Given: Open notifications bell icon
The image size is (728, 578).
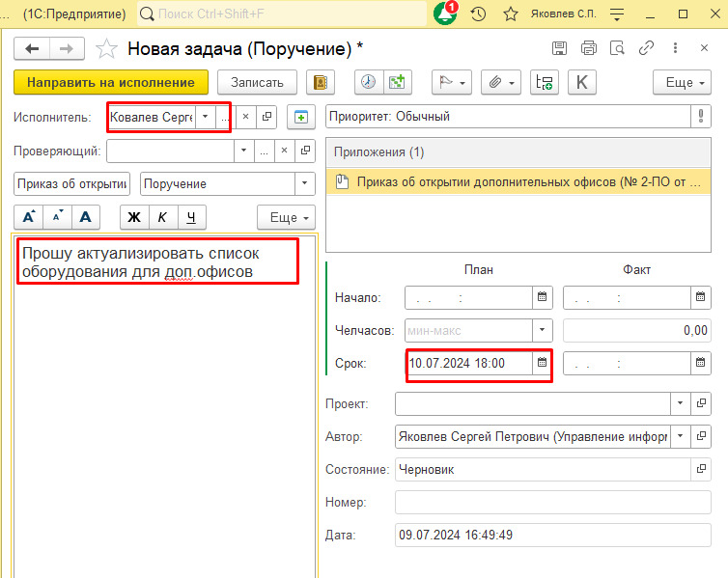Looking at the screenshot, I should pos(445,14).
